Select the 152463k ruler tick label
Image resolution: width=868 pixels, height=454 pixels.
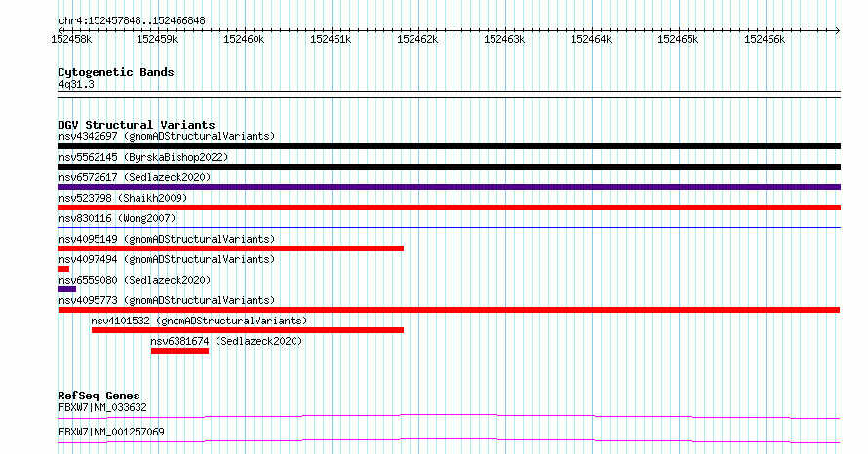click(504, 39)
